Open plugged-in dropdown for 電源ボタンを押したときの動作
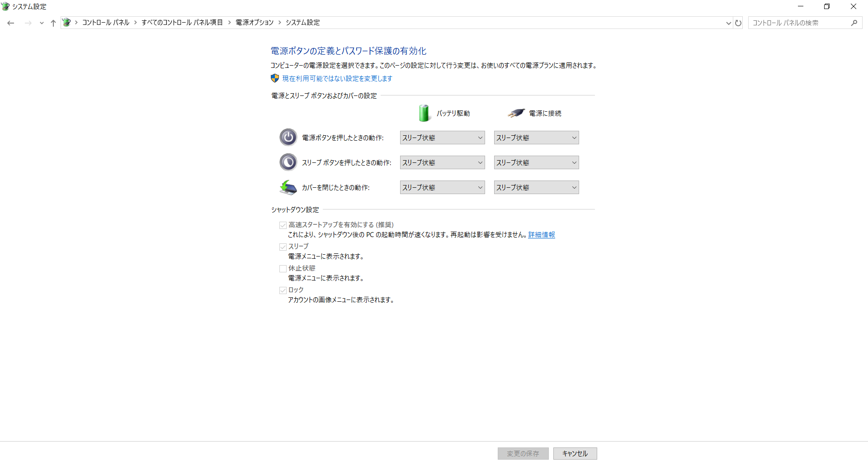This screenshot has height=466, width=868. 537,138
